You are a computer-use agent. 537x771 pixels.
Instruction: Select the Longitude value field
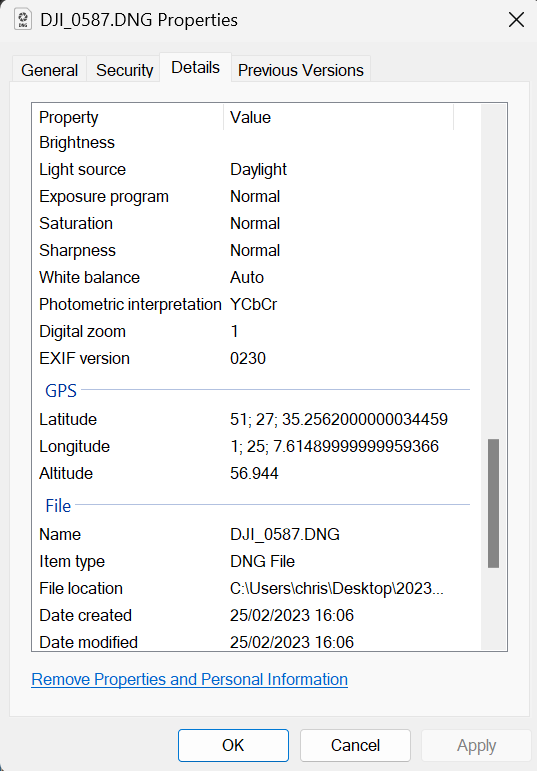[334, 446]
